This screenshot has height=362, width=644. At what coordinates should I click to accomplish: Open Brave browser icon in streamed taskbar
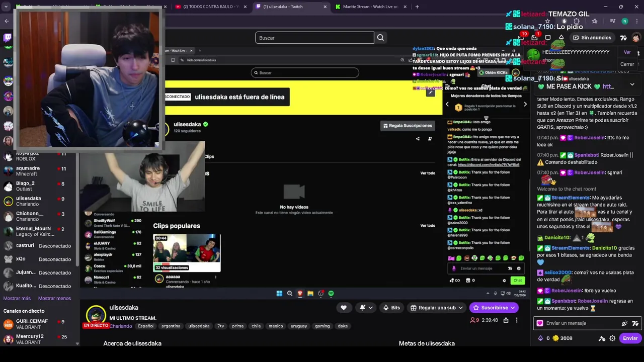pyautogui.click(x=300, y=294)
